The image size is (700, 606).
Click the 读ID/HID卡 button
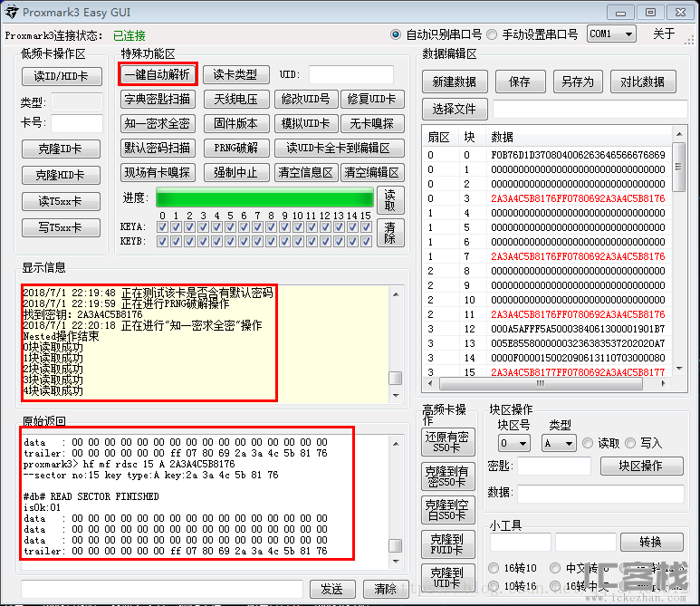[62, 76]
